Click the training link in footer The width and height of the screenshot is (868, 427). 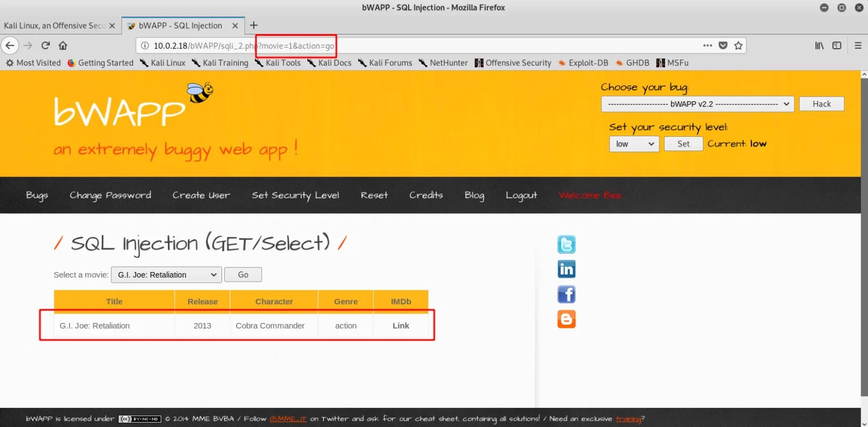(x=628, y=419)
